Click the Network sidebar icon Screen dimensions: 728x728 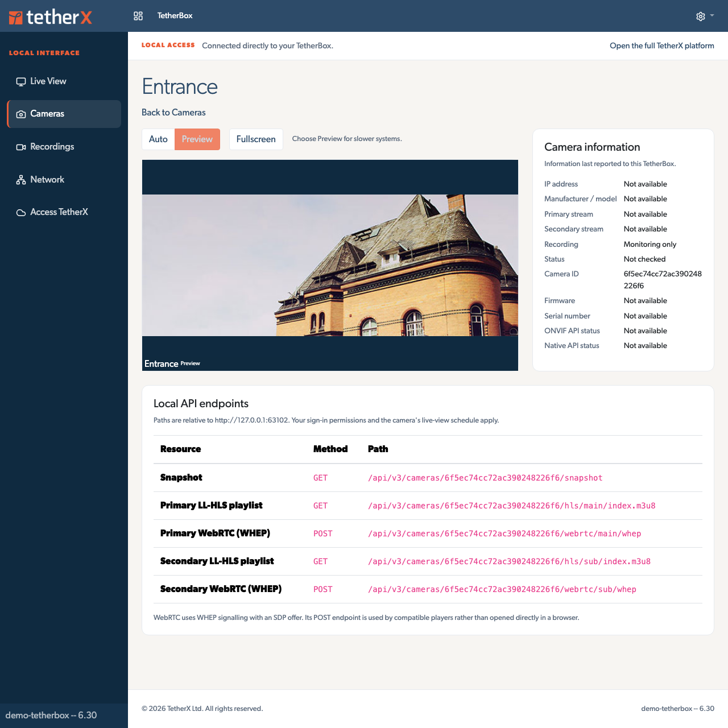pyautogui.click(x=21, y=180)
